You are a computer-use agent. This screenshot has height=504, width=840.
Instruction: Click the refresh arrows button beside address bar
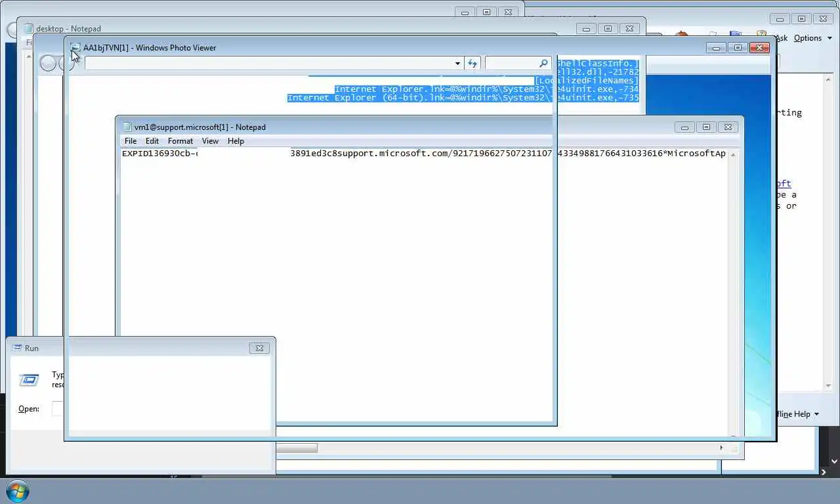pos(472,63)
